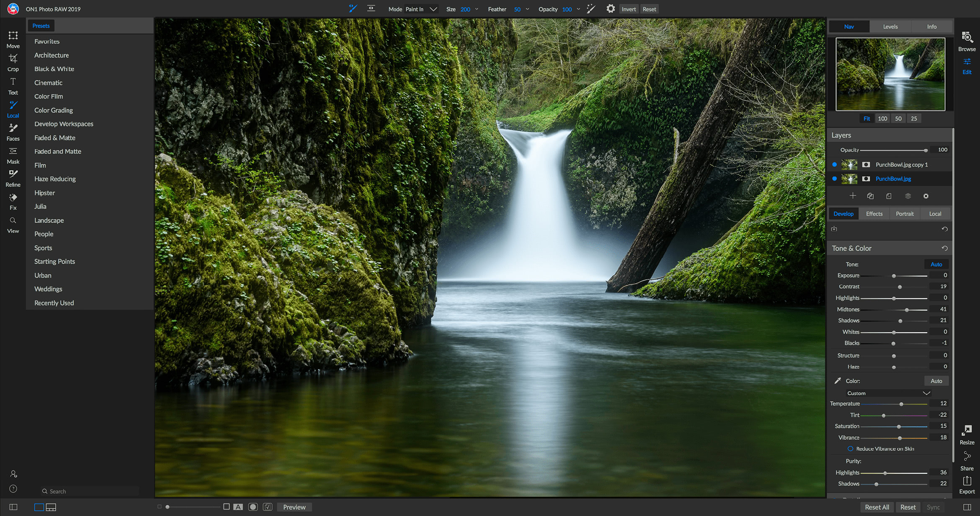Toggle visibility of PunchBowl.jpg.copy 1 layer

pos(836,164)
